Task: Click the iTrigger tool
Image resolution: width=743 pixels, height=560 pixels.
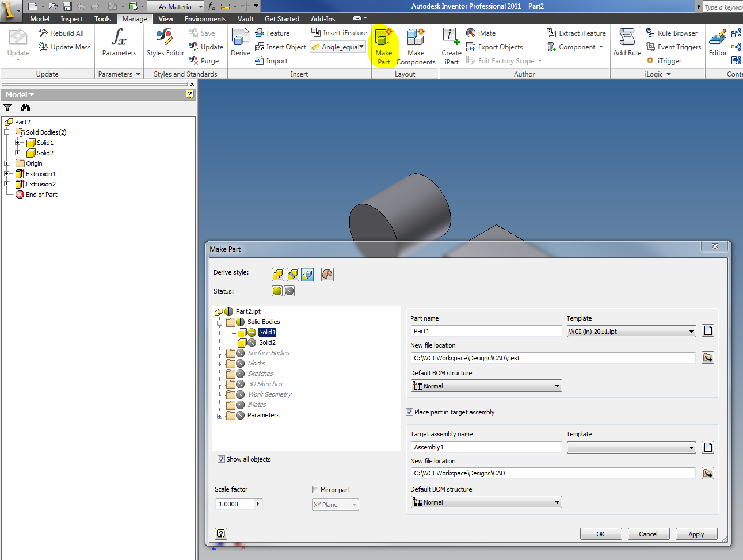Action: [x=664, y=60]
